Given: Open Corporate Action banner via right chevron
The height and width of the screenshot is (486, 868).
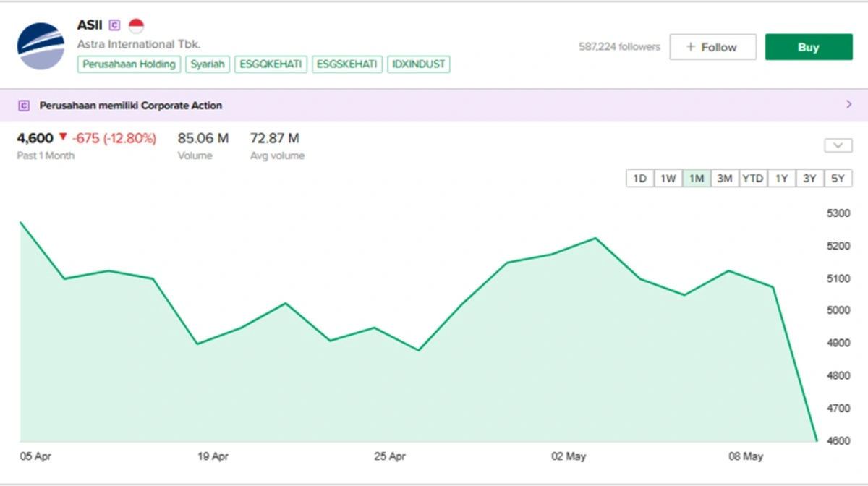Looking at the screenshot, I should click(x=849, y=105).
